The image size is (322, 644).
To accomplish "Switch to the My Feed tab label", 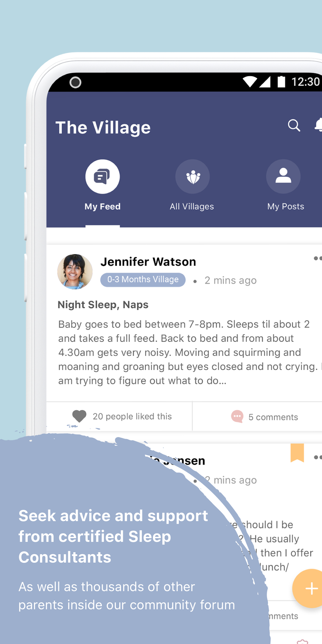I will 103,206.
